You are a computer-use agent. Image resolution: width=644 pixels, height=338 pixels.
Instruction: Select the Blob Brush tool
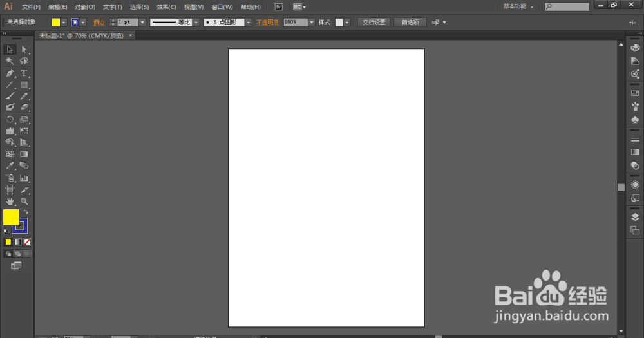pos(10,107)
